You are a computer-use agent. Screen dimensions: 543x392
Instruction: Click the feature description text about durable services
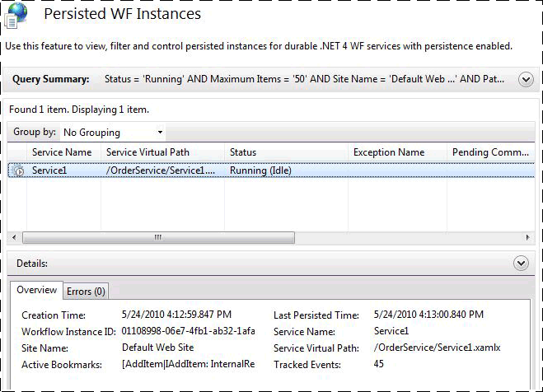click(259, 46)
